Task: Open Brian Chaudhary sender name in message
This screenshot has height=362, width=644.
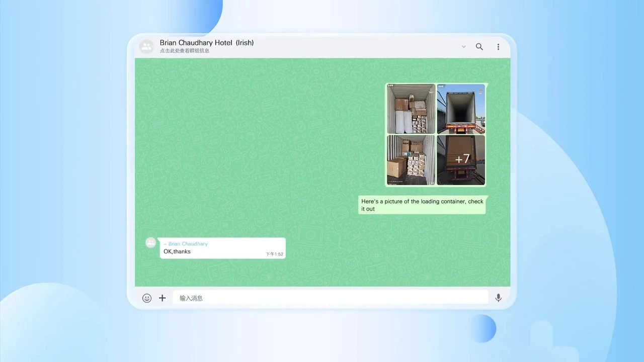Action: (x=186, y=244)
